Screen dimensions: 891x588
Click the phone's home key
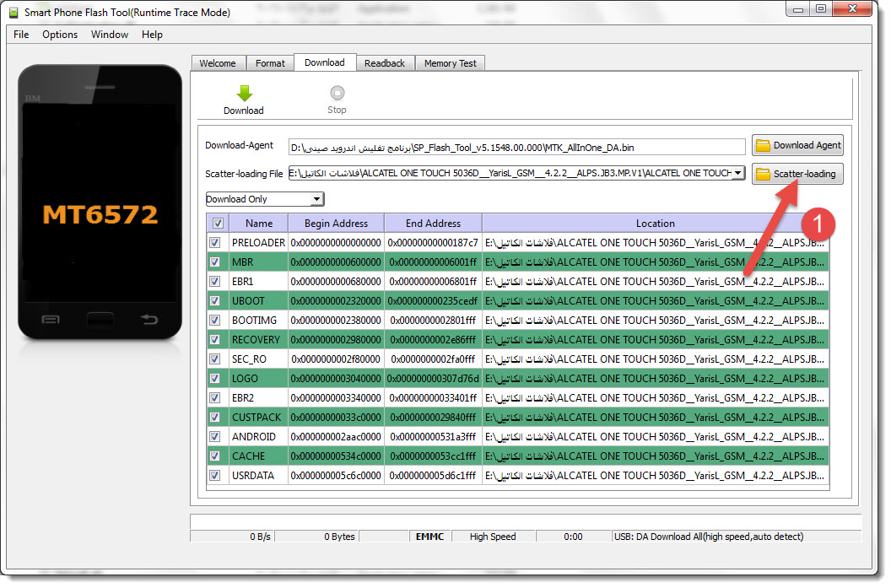[100, 320]
